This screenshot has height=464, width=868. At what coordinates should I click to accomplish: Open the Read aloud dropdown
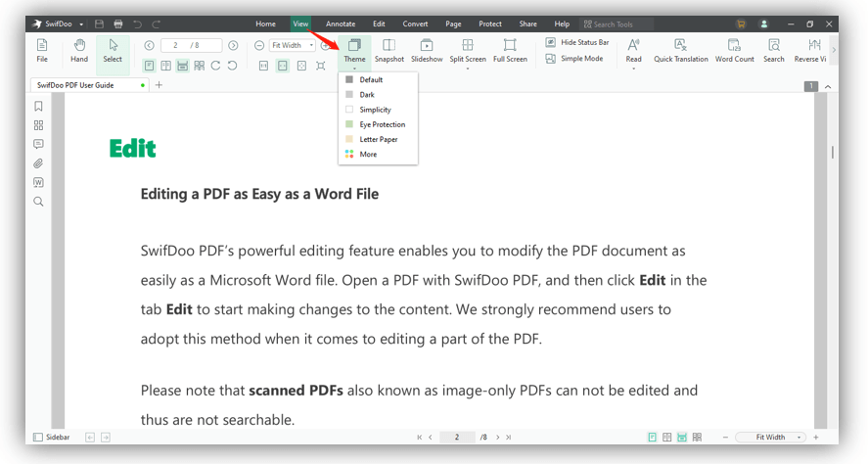click(x=634, y=53)
